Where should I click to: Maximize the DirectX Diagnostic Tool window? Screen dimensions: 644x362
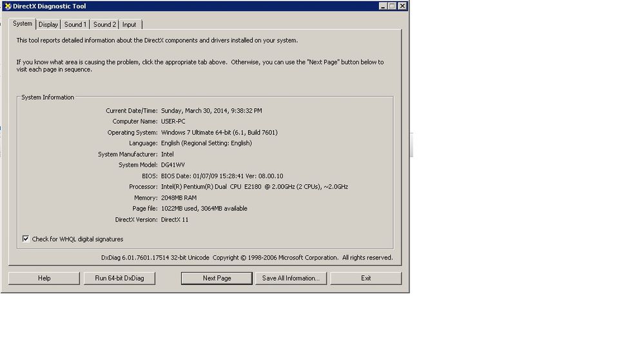(392, 6)
